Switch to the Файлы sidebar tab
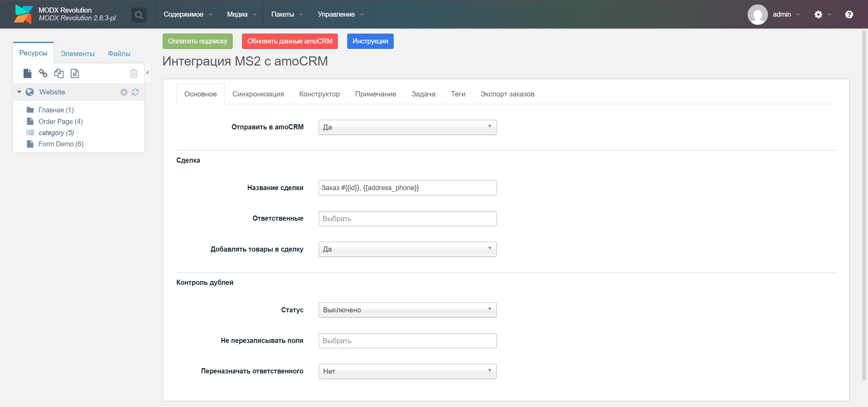 click(x=119, y=53)
